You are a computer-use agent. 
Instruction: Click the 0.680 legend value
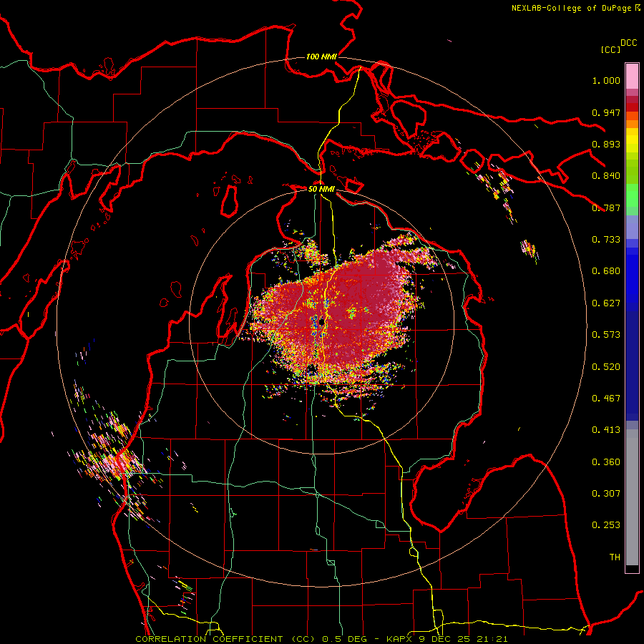tap(606, 271)
